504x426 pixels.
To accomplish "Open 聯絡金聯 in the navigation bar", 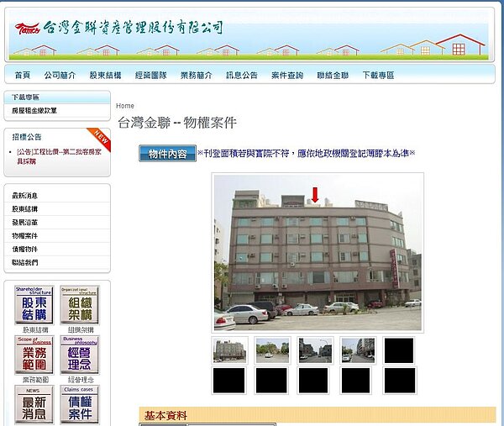I will pos(333,76).
